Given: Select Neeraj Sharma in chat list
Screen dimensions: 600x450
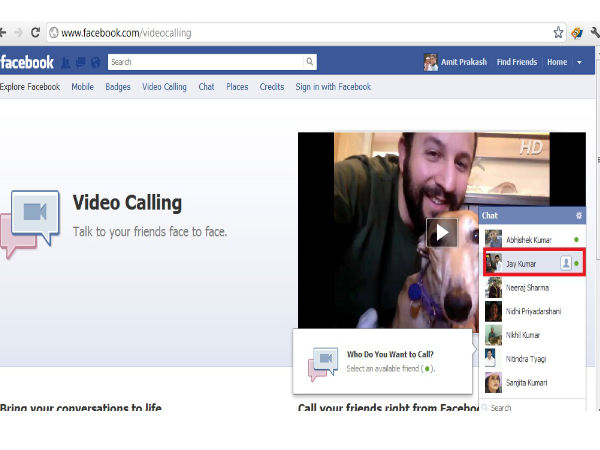Looking at the screenshot, I should click(533, 287).
